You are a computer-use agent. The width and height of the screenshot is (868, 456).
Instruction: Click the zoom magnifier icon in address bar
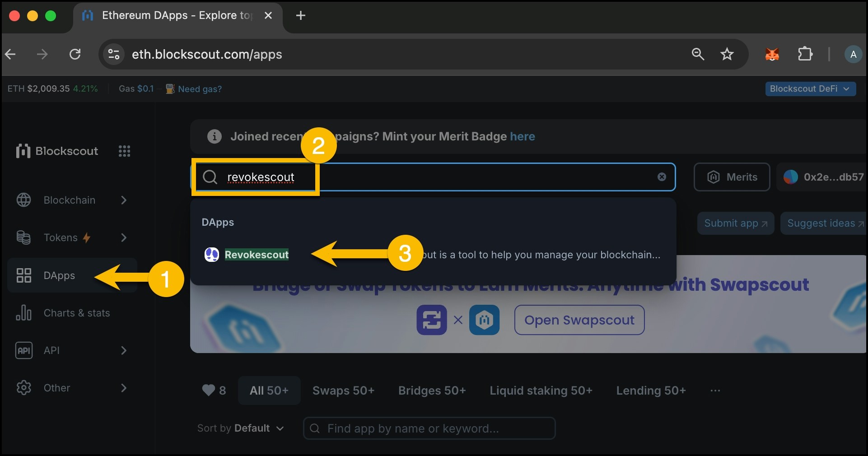point(698,55)
